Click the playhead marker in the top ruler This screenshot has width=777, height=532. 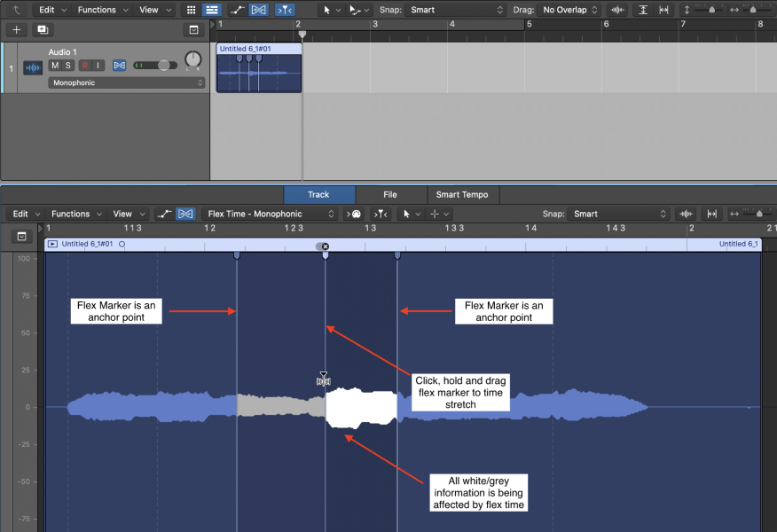(x=302, y=35)
